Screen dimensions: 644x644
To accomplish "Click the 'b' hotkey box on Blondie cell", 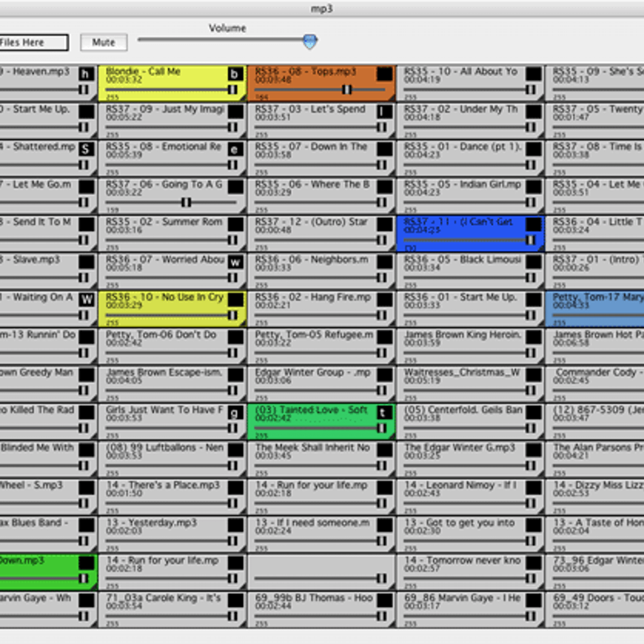I will coord(235,74).
